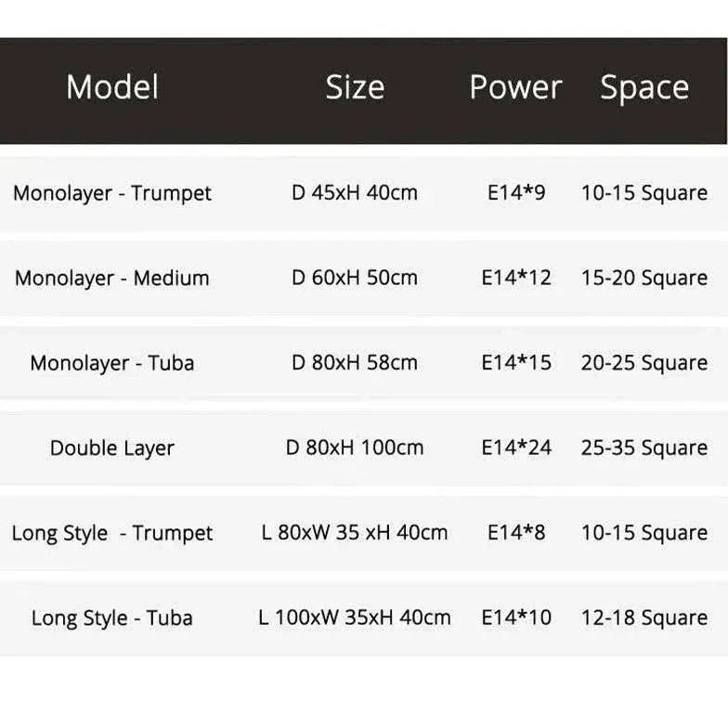The width and height of the screenshot is (728, 728).
Task: Click the D 45xH 40cm size cell
Action: pos(354,193)
